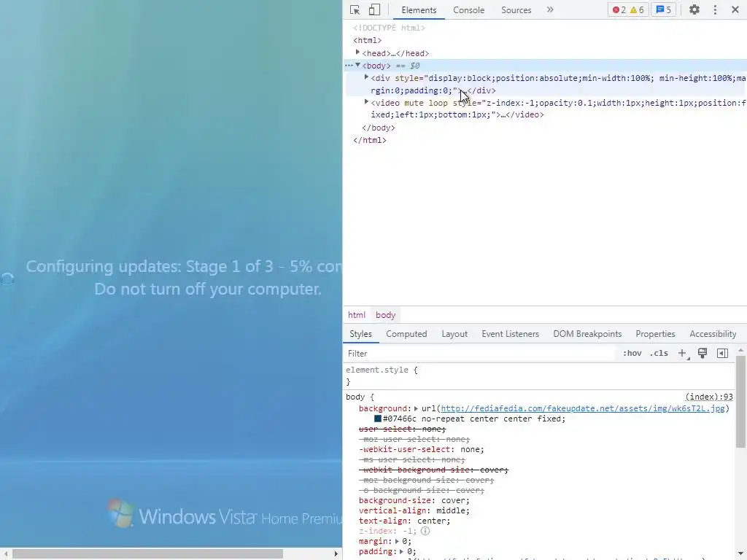Click the spinning busy indicator on the page

[x=7, y=279]
